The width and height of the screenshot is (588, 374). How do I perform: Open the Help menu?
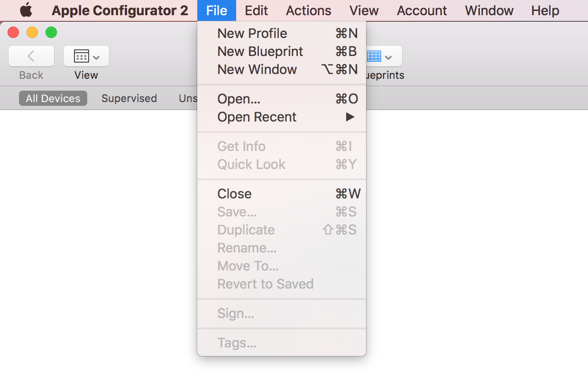pyautogui.click(x=545, y=10)
